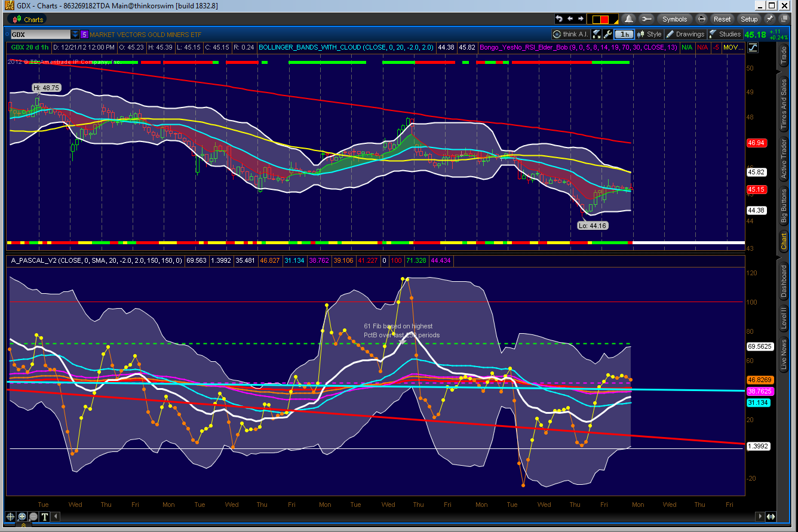Select the text drawing tool T icon
The width and height of the screenshot is (798, 532).
[45, 516]
